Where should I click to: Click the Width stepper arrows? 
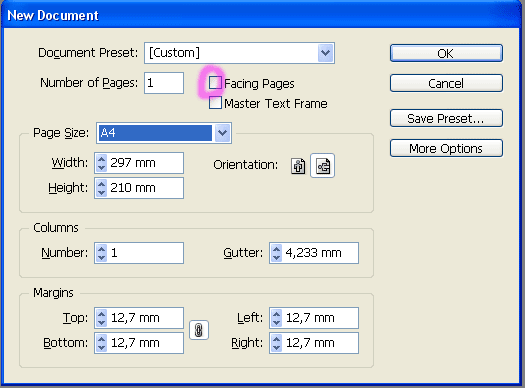(101, 163)
